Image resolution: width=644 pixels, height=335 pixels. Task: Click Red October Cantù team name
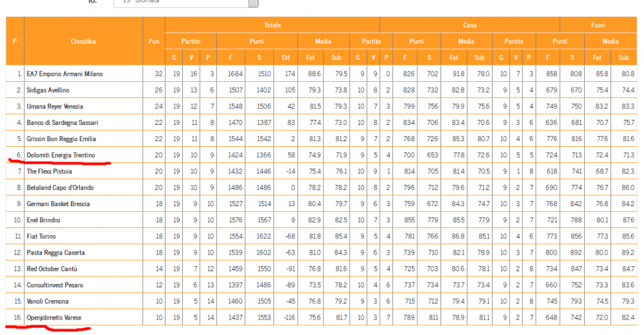click(52, 269)
